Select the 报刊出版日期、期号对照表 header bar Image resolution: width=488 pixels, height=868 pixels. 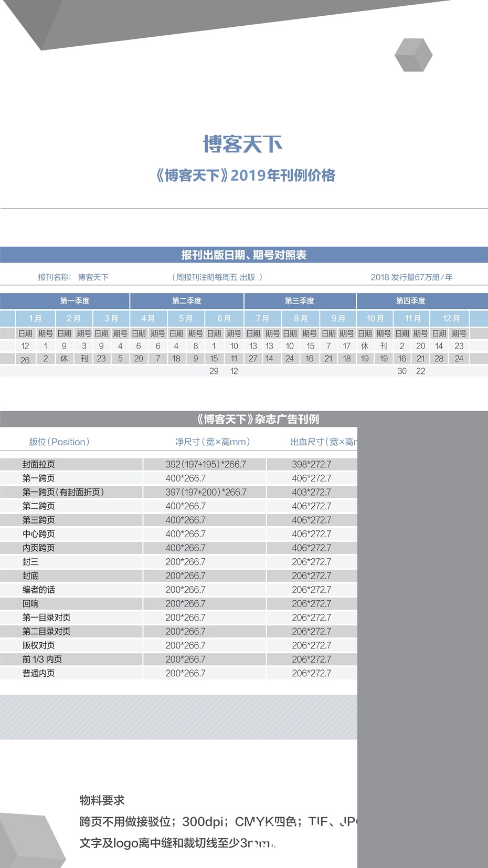pos(244,255)
